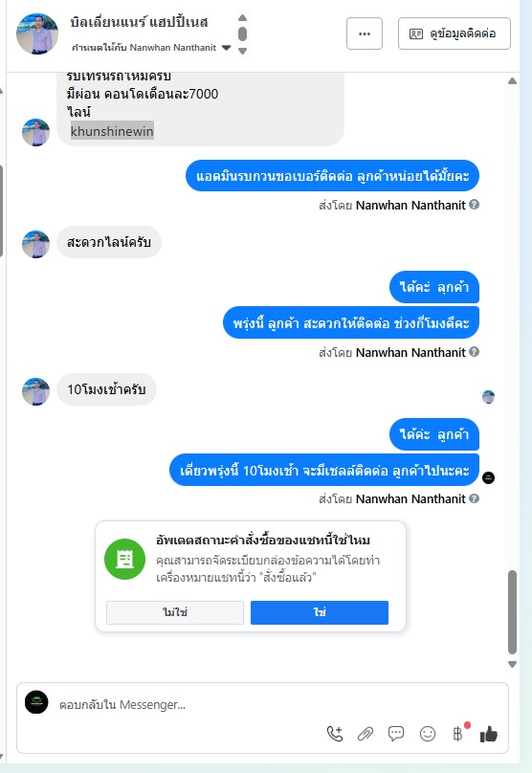Screen dimensions: 532x773
Task: Click the chat scrollbar down arrow
Action: tap(512, 664)
